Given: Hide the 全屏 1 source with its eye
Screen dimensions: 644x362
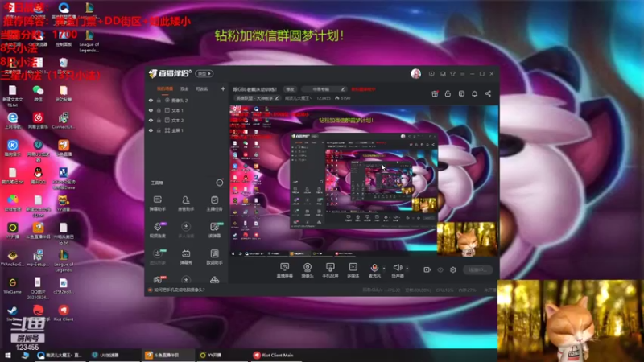Looking at the screenshot, I should click(x=151, y=130).
